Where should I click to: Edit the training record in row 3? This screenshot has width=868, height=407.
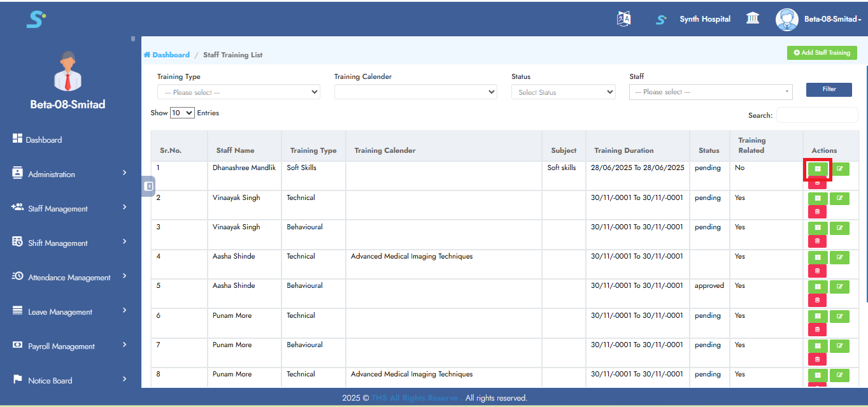(x=839, y=227)
